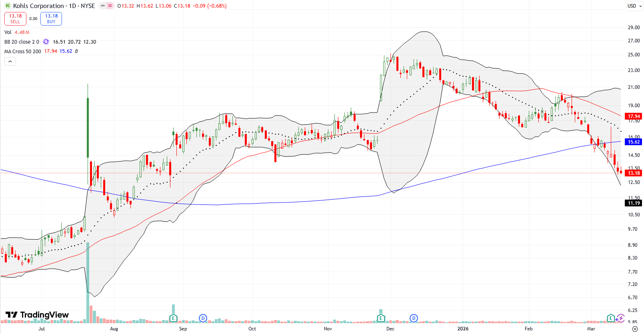This screenshot has height=334, width=644.
Task: Click the 7.20 level on price axis
Action: (633, 284)
